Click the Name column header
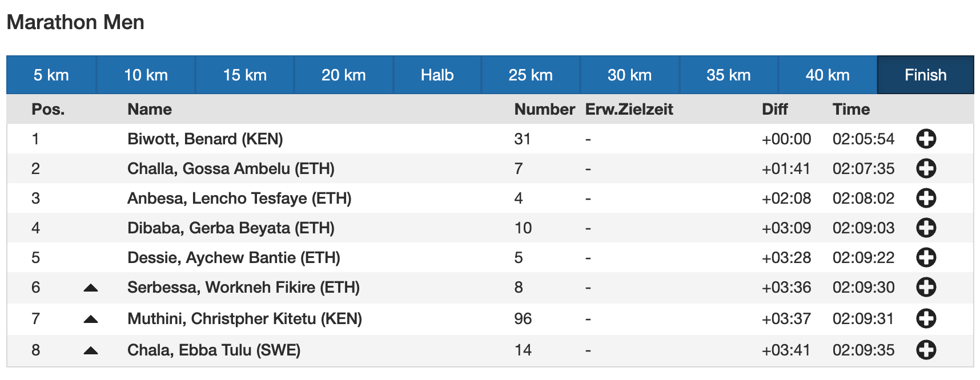980x380 pixels. [x=150, y=109]
